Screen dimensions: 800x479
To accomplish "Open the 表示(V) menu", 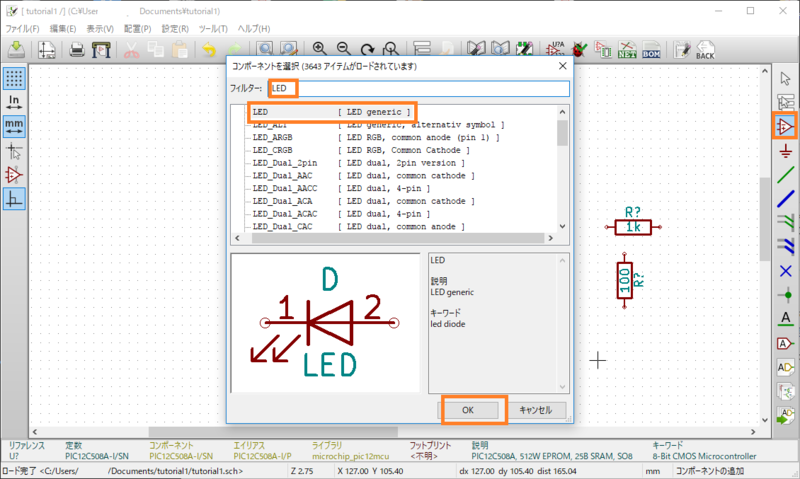I will pos(100,29).
